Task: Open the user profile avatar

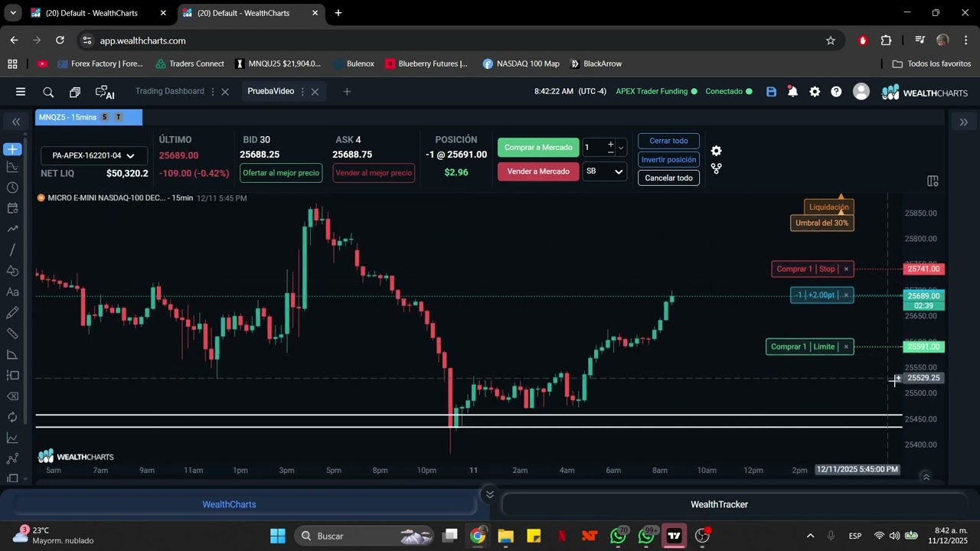Action: click(x=861, y=92)
